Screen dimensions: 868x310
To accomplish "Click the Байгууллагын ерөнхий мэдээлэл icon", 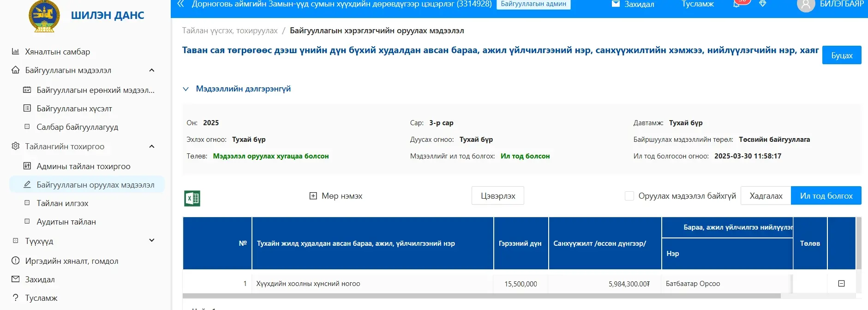I will [27, 90].
